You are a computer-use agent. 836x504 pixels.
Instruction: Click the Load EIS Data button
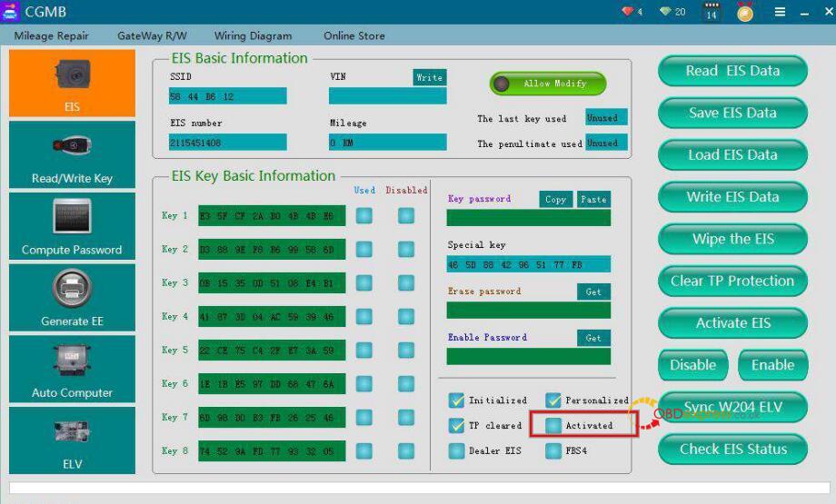pyautogui.click(x=732, y=154)
